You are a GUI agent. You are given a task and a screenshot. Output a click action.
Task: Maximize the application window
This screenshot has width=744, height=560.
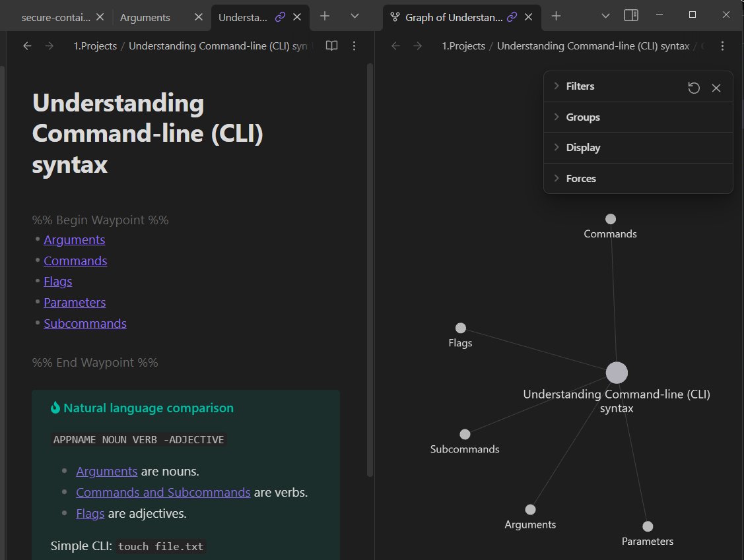(x=693, y=15)
